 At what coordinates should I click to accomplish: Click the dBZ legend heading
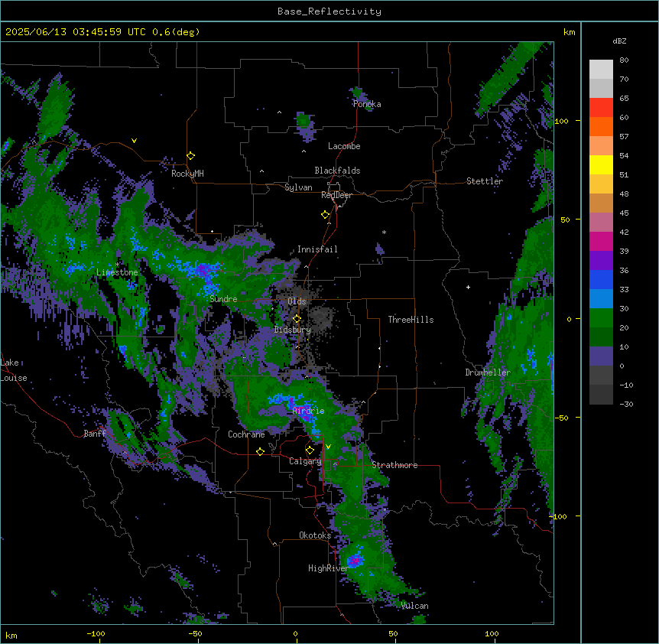coord(619,41)
